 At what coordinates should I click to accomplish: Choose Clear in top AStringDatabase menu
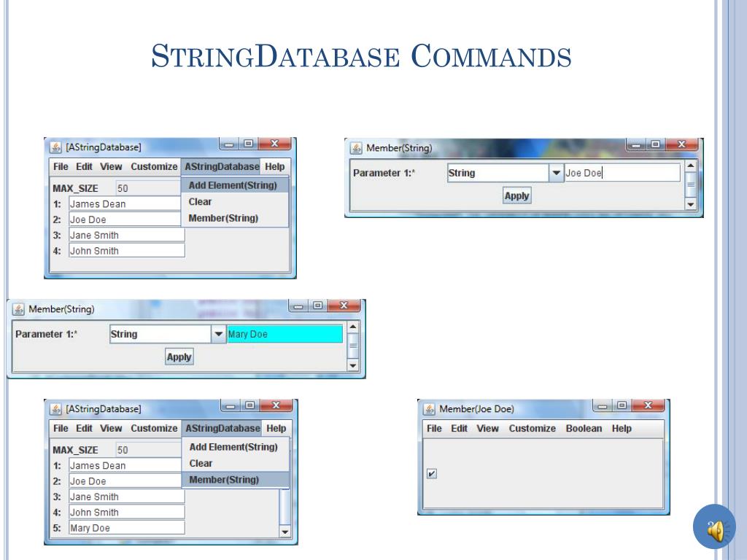pos(234,202)
